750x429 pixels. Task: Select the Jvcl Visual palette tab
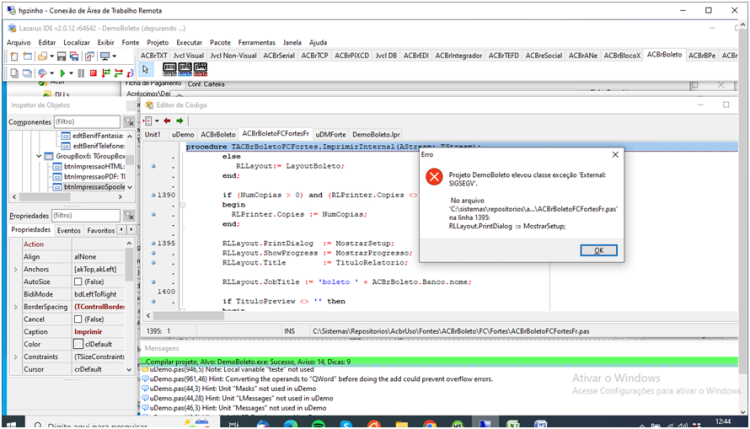188,55
